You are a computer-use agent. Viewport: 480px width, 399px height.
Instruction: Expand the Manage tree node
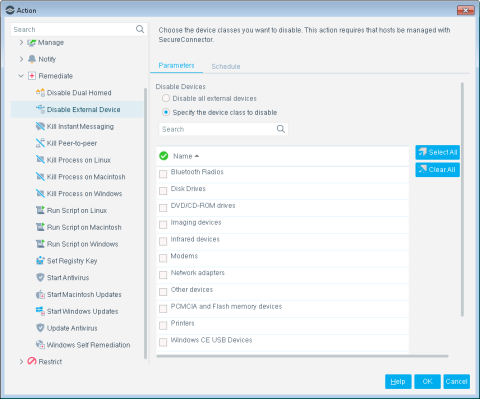(x=21, y=42)
